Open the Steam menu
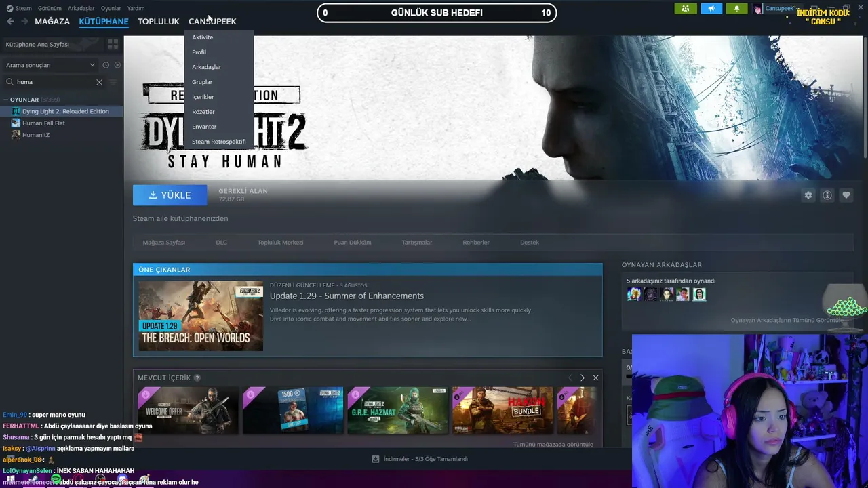Image resolution: width=868 pixels, height=488 pixels. point(24,8)
